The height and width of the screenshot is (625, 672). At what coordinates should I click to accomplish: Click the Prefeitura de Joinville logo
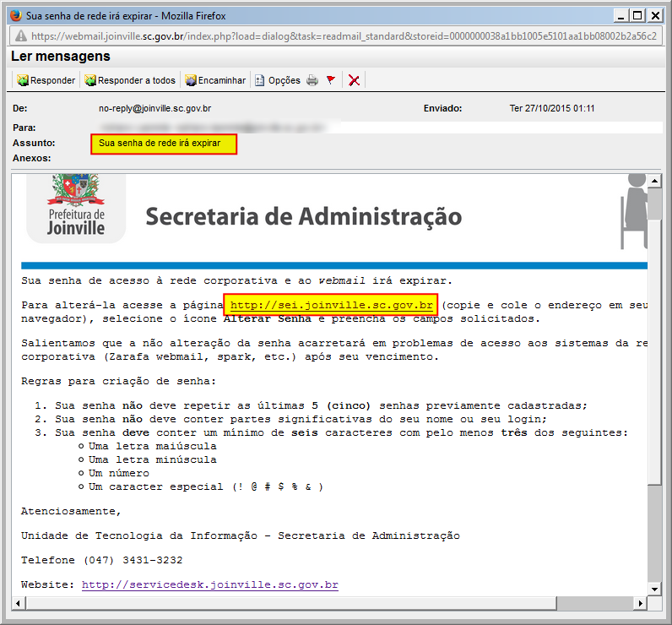coord(76,207)
